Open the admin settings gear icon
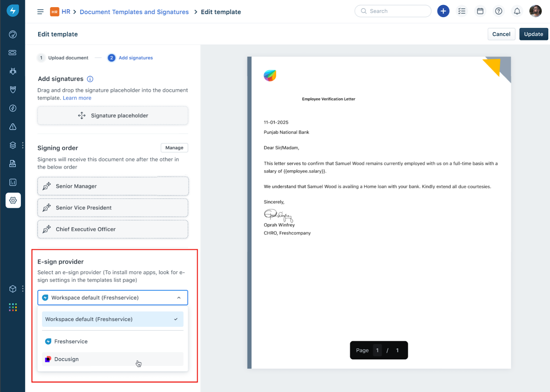Screen dimensions: 550x392 (13, 200)
